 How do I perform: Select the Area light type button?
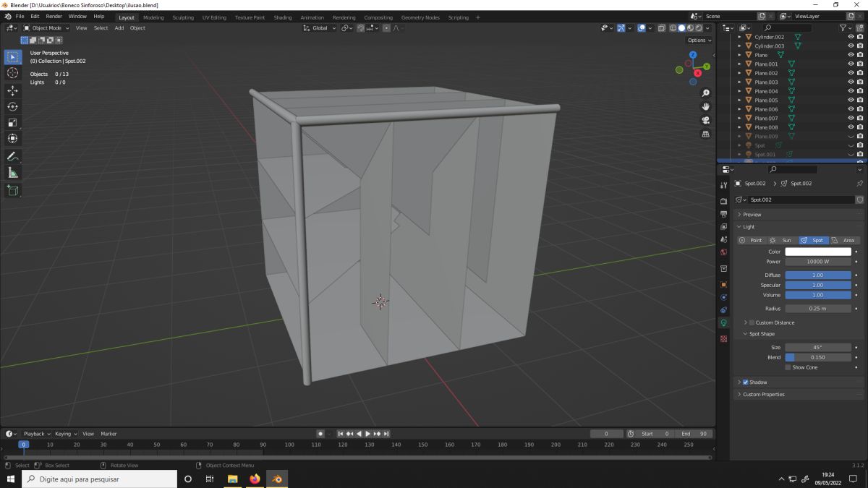843,240
